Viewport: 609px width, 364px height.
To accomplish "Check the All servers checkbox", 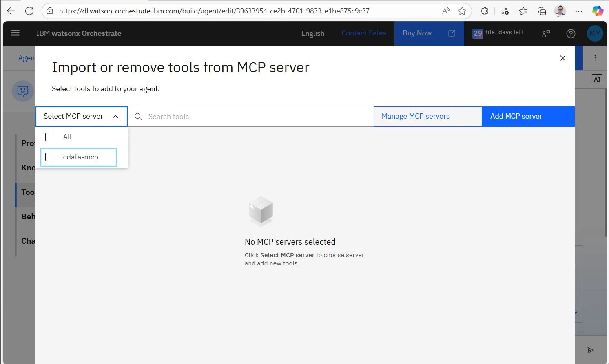I will (x=49, y=137).
